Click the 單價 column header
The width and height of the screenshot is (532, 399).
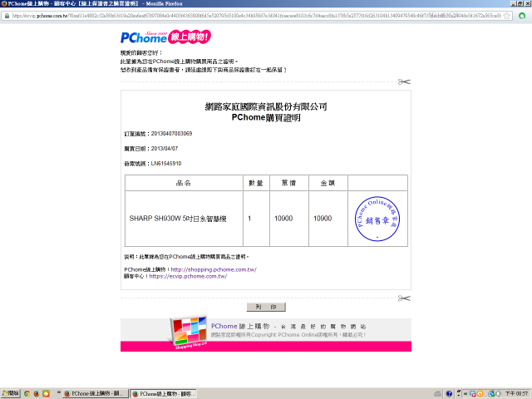[x=288, y=183]
